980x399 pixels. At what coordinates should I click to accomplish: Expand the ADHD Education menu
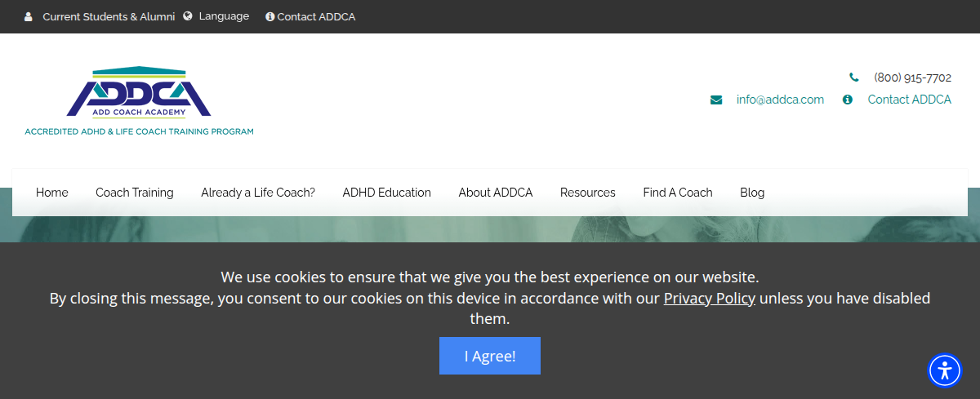(386, 193)
